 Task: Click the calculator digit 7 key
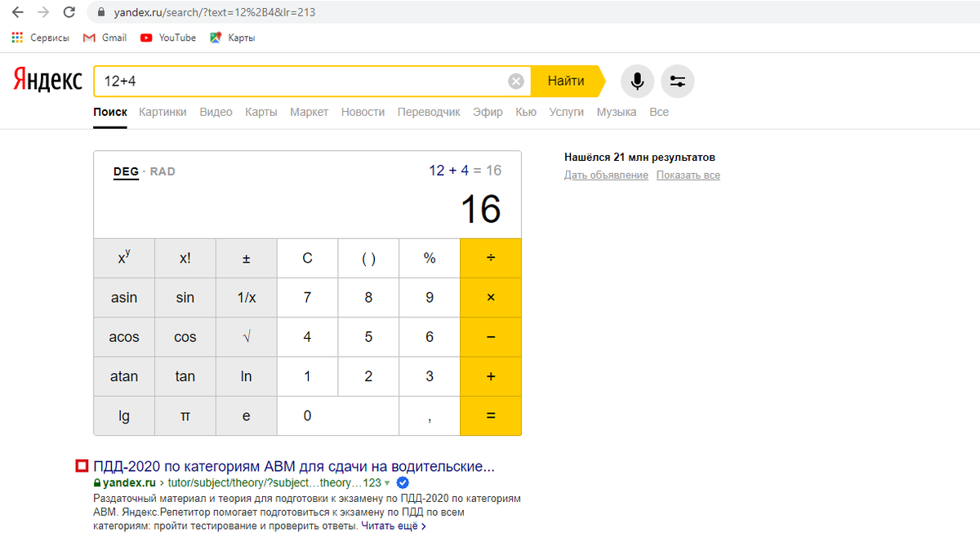307,298
